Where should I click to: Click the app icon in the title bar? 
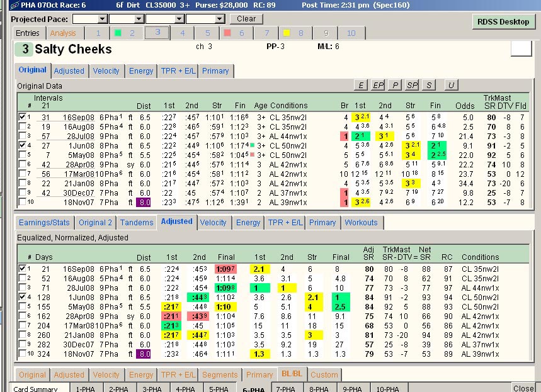point(14,5)
